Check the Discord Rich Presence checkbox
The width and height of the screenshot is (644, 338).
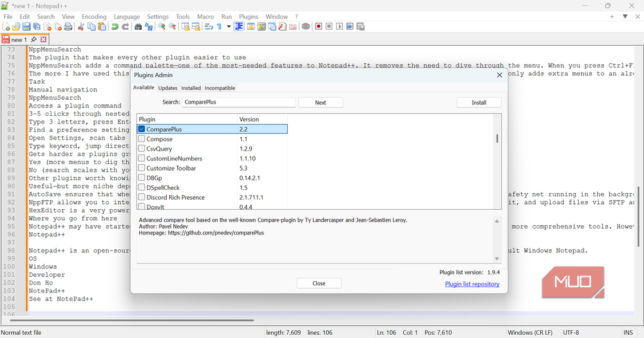click(x=142, y=197)
